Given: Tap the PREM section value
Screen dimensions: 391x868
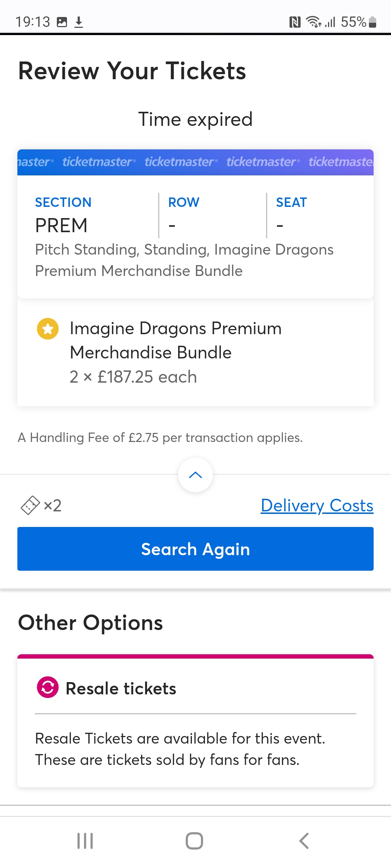Looking at the screenshot, I should pos(61,225).
